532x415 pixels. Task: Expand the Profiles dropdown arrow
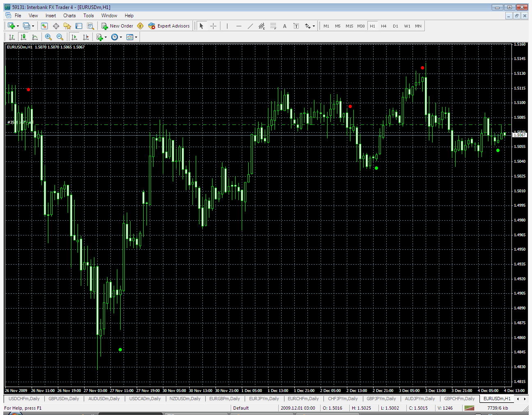coord(33,26)
